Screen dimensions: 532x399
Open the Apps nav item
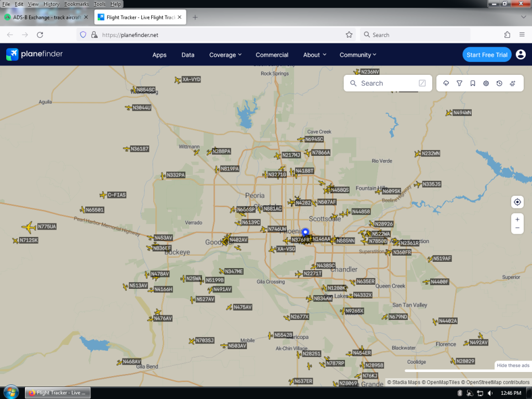click(x=159, y=55)
